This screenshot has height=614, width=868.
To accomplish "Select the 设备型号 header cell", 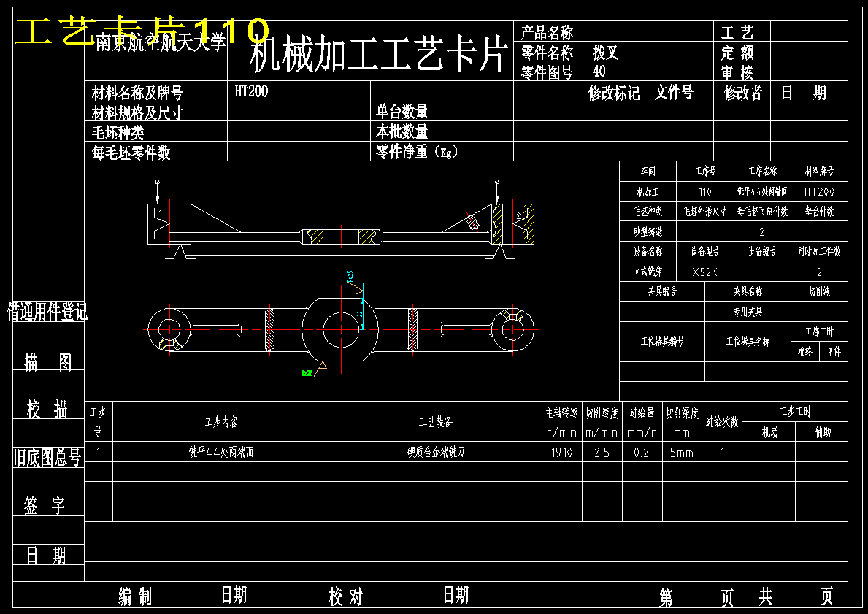I will tap(704, 251).
